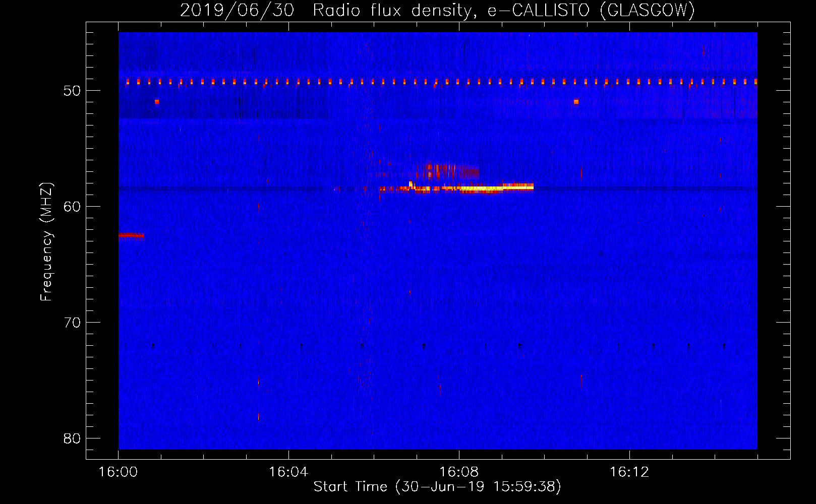Image resolution: width=816 pixels, height=504 pixels.
Task: Click the 16:08 time tick label
Action: 459,472
